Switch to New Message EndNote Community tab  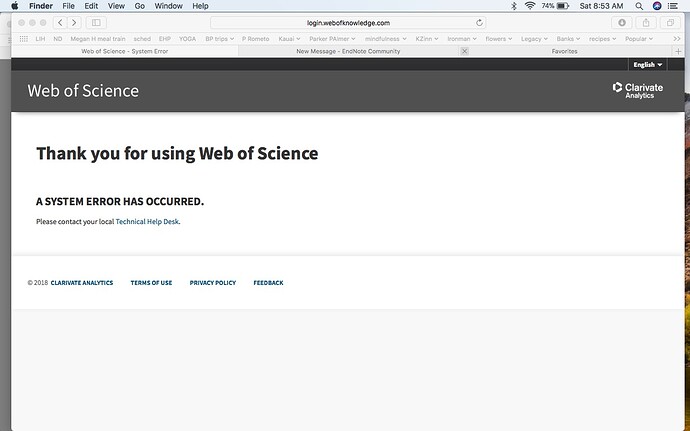[x=348, y=51]
